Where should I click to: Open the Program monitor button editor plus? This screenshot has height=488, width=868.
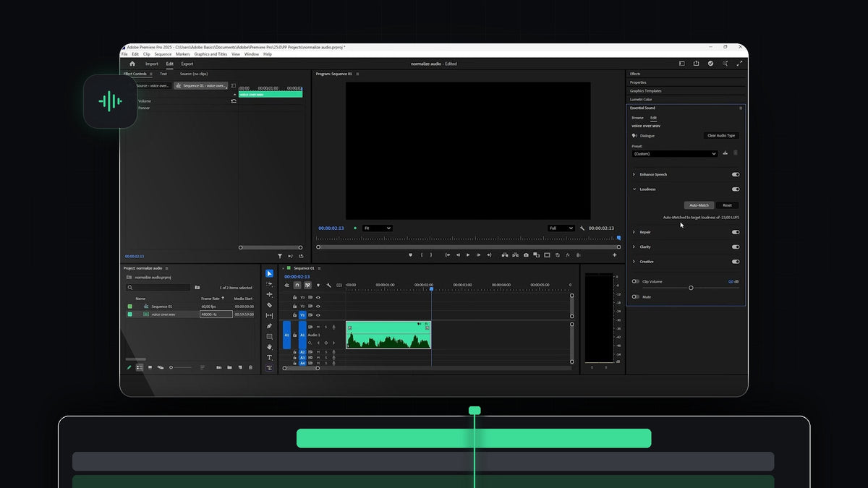click(x=615, y=254)
